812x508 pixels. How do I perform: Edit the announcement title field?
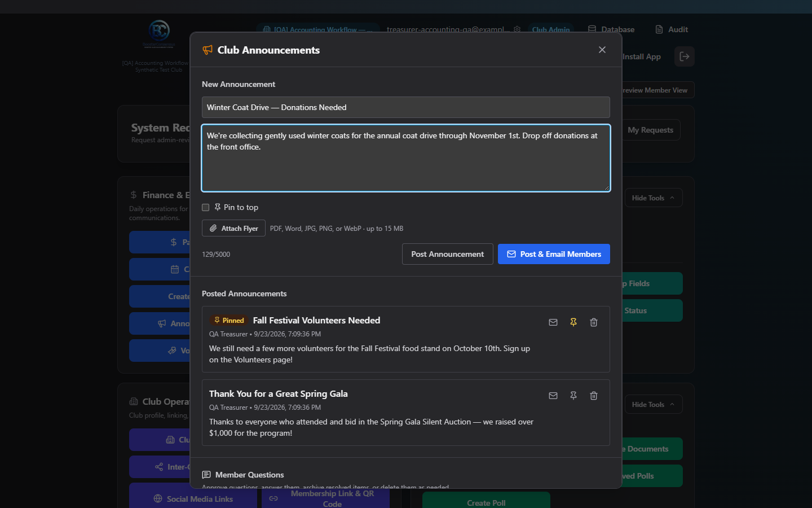(x=406, y=107)
